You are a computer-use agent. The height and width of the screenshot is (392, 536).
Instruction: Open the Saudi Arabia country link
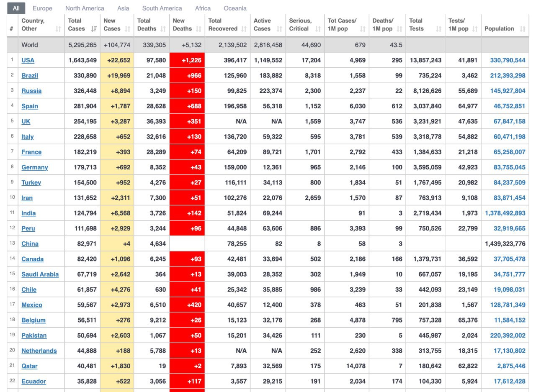click(x=40, y=274)
